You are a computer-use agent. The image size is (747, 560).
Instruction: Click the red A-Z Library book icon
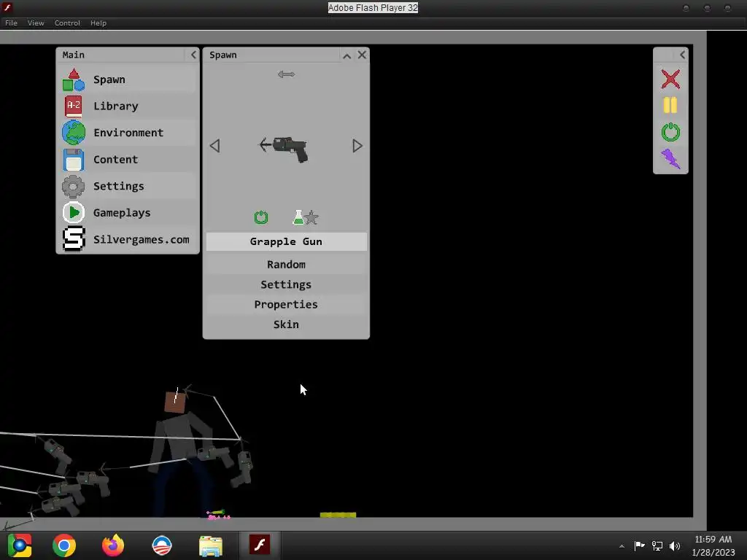click(x=74, y=106)
